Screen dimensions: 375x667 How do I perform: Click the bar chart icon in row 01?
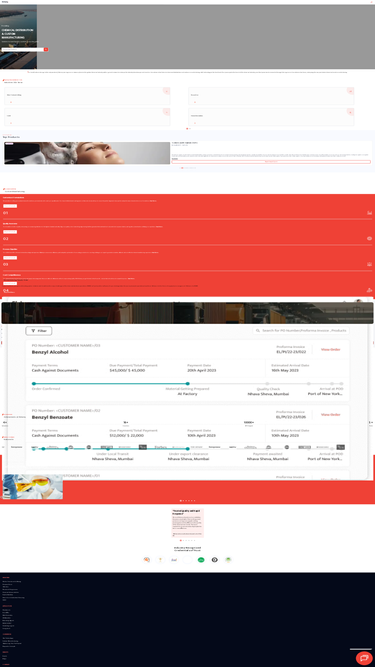369,213
